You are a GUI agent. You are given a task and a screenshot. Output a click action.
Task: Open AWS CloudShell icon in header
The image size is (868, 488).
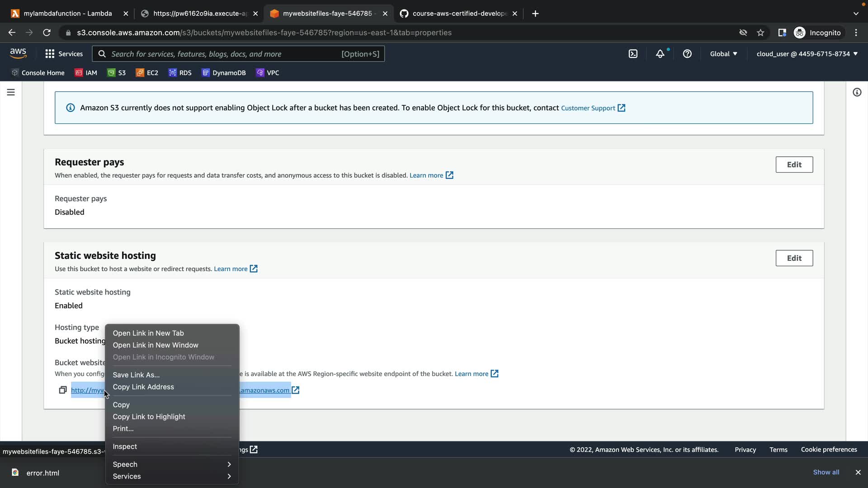click(x=633, y=54)
